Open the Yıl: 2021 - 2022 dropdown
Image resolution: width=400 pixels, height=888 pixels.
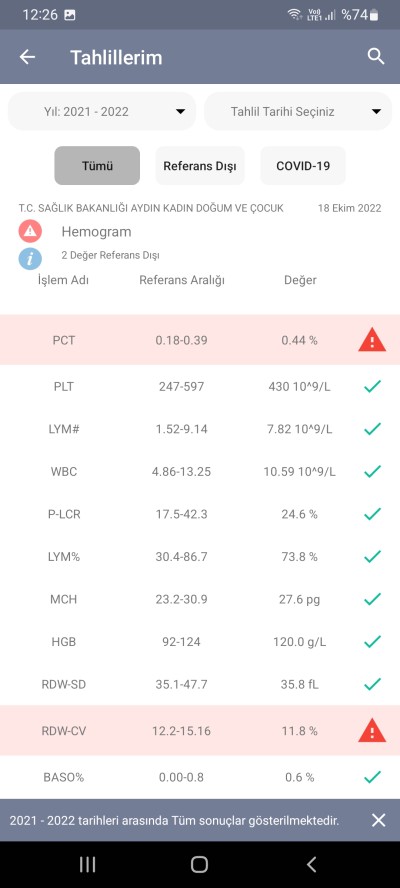click(x=102, y=112)
